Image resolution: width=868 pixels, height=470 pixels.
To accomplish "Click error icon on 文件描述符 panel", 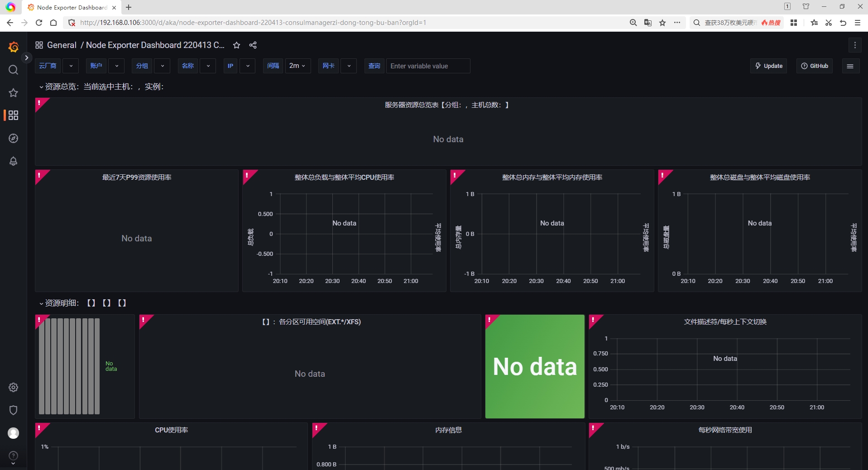I will click(x=594, y=320).
